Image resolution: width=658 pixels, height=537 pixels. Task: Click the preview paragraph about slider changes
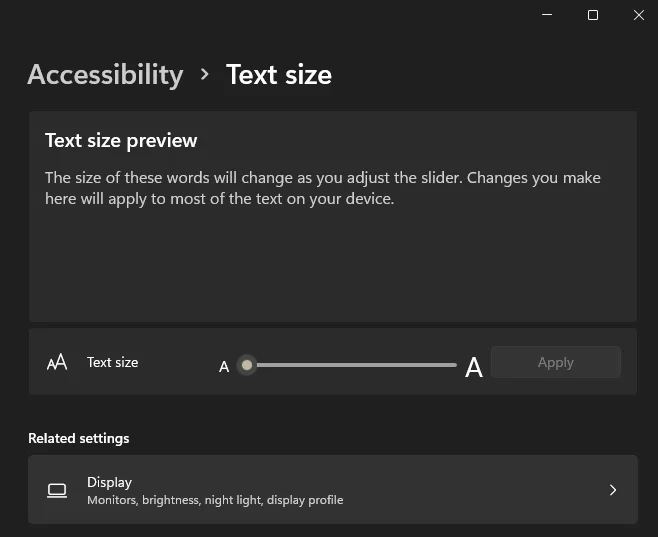(x=323, y=188)
